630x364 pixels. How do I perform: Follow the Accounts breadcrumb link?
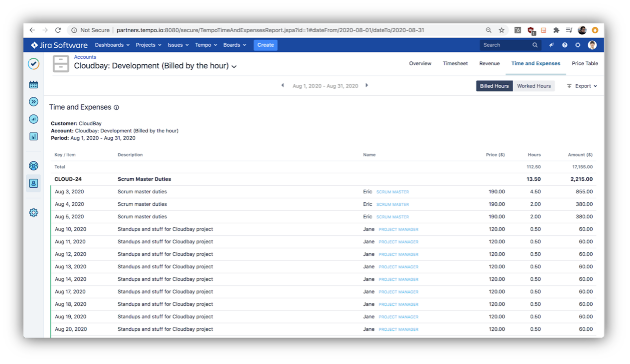(x=85, y=57)
